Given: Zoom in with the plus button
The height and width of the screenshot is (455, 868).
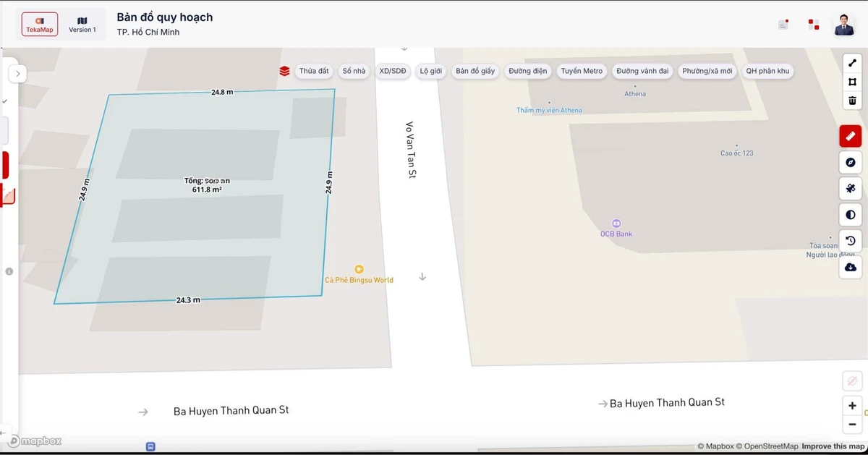Looking at the screenshot, I should coord(852,406).
